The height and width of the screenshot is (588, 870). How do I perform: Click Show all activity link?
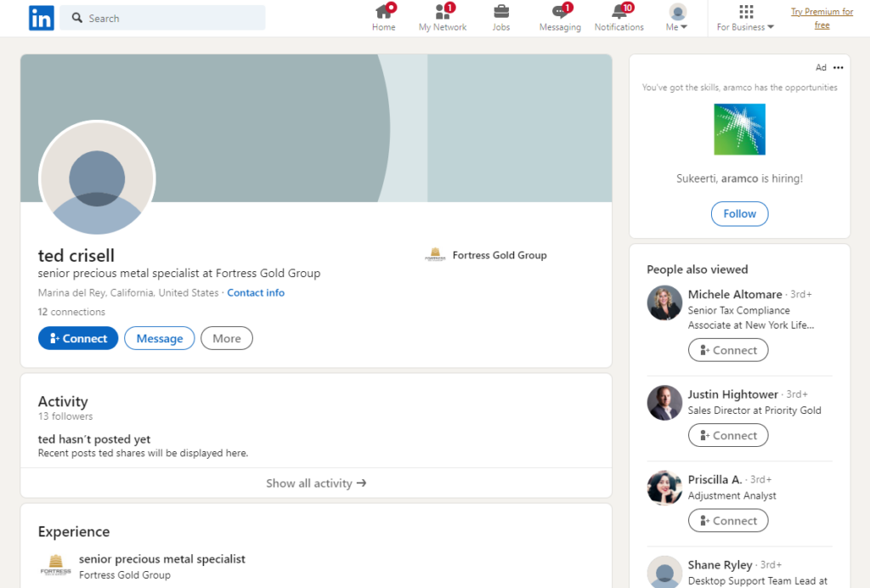(316, 483)
